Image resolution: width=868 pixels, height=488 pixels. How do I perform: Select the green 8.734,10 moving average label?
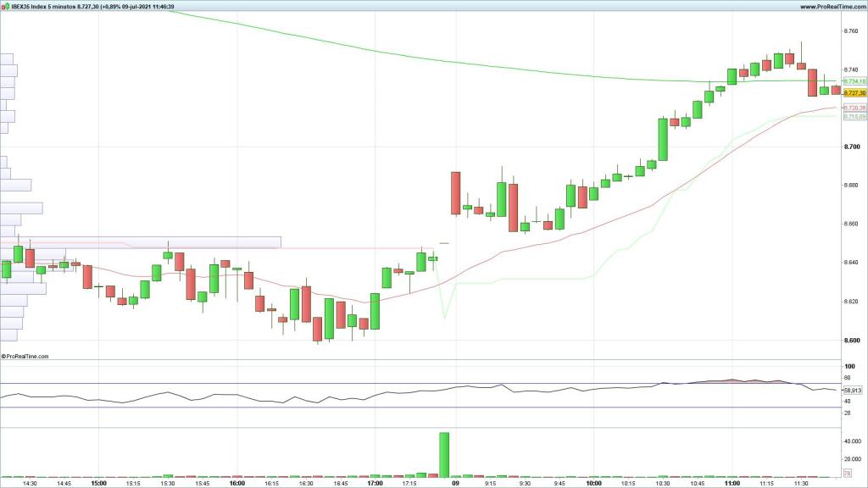pos(854,81)
